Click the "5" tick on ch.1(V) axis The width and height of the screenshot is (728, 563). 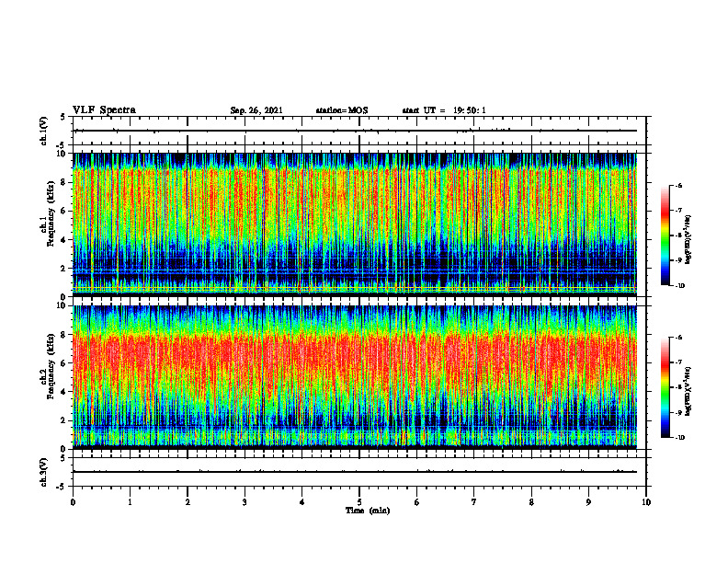click(63, 118)
